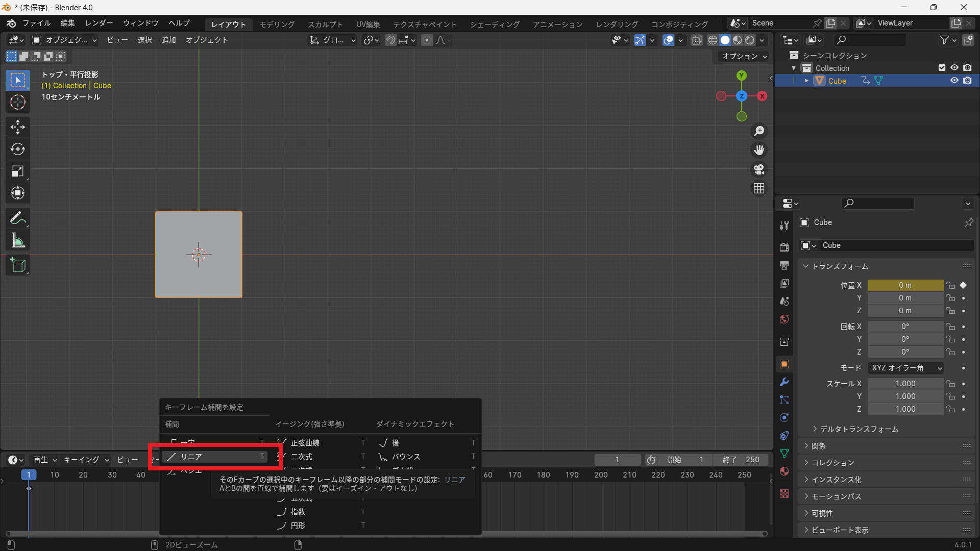Hide Cube in viewport using eye icon
The image size is (980, 551).
(x=954, y=81)
